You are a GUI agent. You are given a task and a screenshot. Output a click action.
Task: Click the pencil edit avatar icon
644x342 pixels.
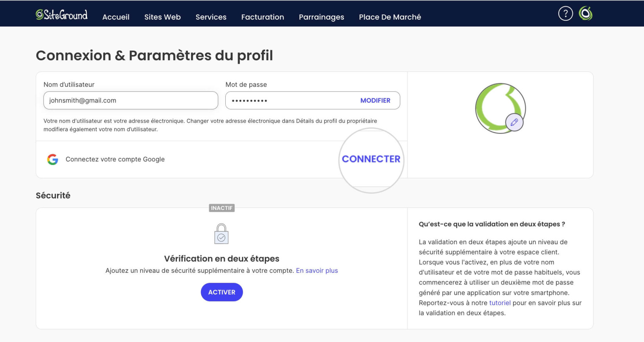514,122
